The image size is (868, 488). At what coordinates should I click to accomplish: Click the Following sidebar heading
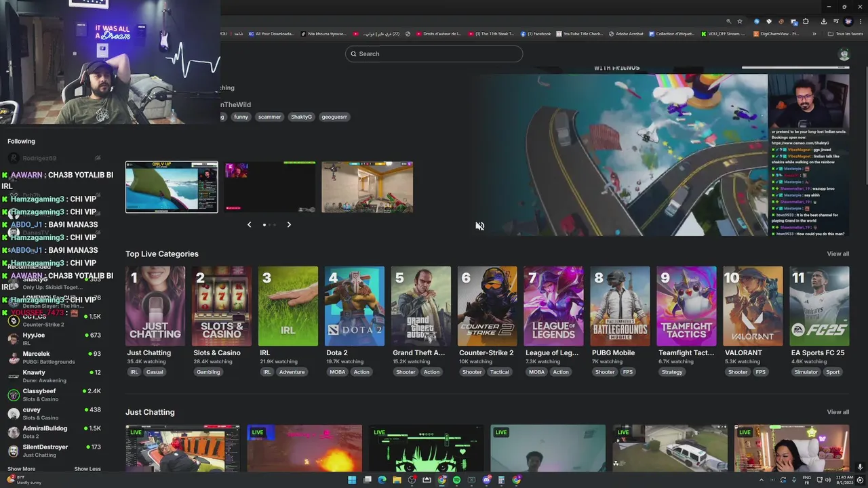pyautogui.click(x=21, y=141)
